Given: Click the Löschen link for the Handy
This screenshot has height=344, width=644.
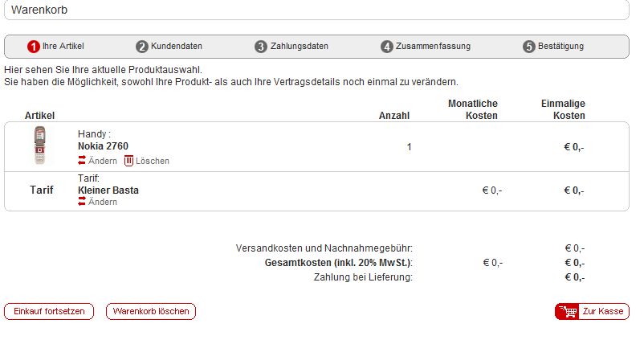Looking at the screenshot, I should [x=153, y=161].
